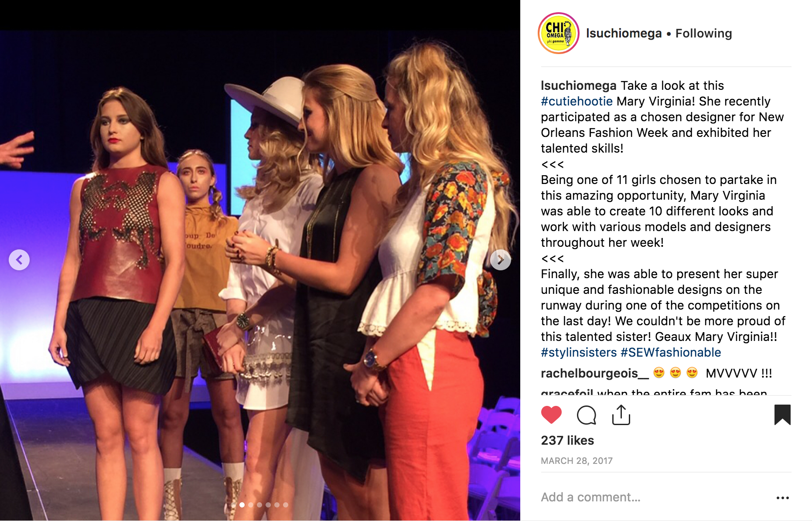Image resolution: width=812 pixels, height=521 pixels.
Task: Open the #cutiehootie hashtag
Action: [x=577, y=101]
